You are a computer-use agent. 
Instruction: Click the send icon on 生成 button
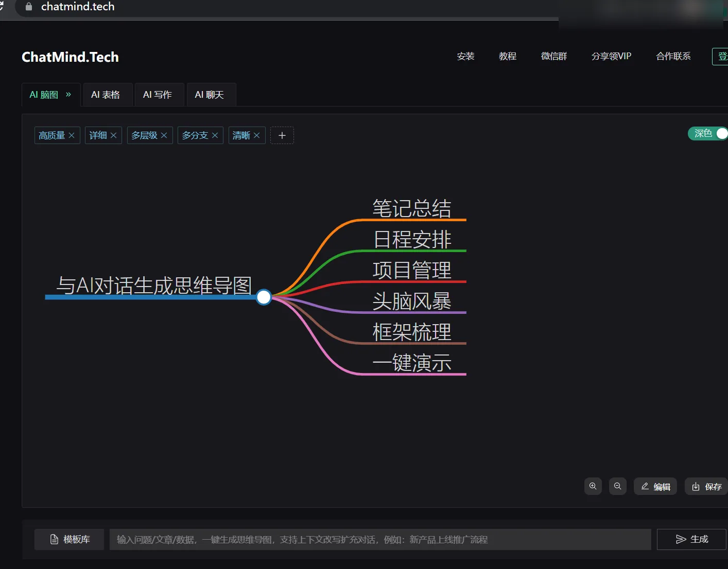681,539
